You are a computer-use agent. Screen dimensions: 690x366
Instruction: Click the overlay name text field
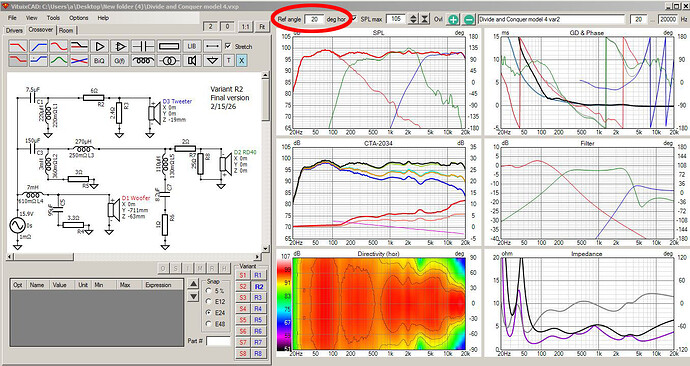pos(551,19)
